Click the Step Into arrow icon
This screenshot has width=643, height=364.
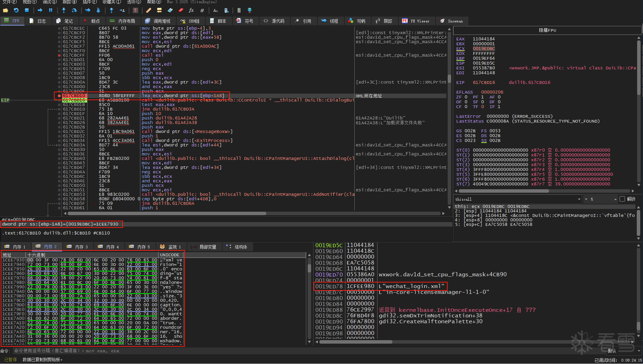point(64,10)
